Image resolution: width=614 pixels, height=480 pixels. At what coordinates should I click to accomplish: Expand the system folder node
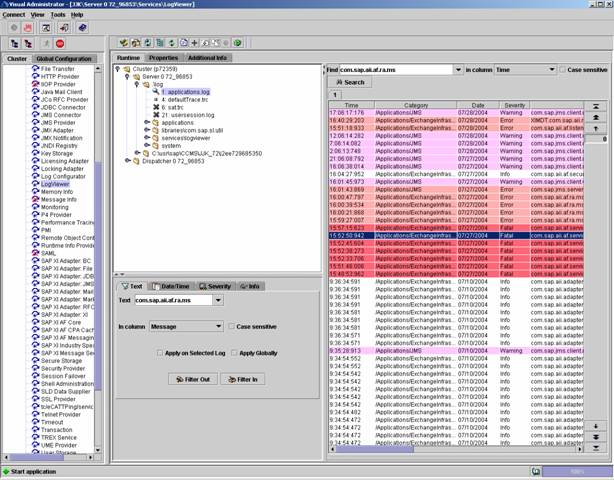[146, 146]
